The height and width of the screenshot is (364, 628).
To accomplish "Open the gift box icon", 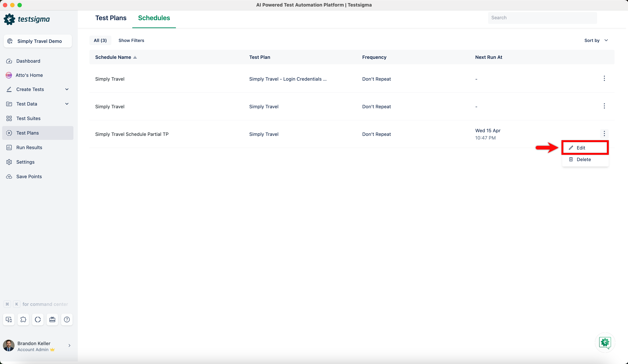I will click(52, 319).
